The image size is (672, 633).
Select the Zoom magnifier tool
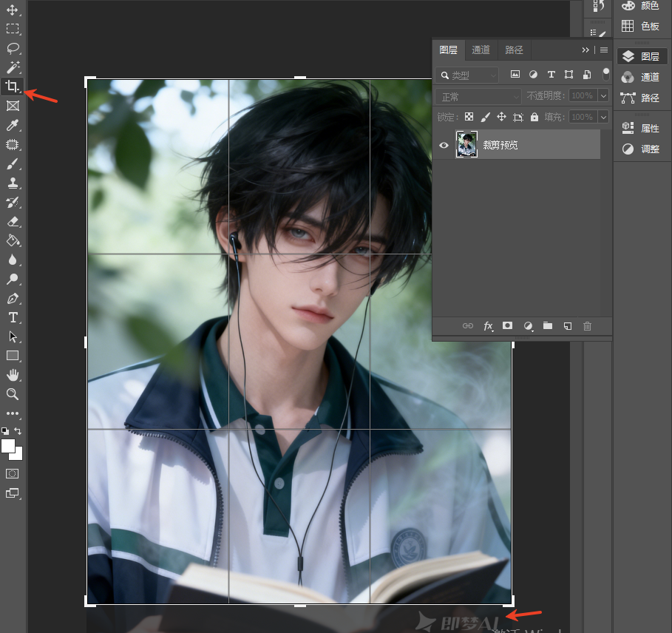point(13,394)
